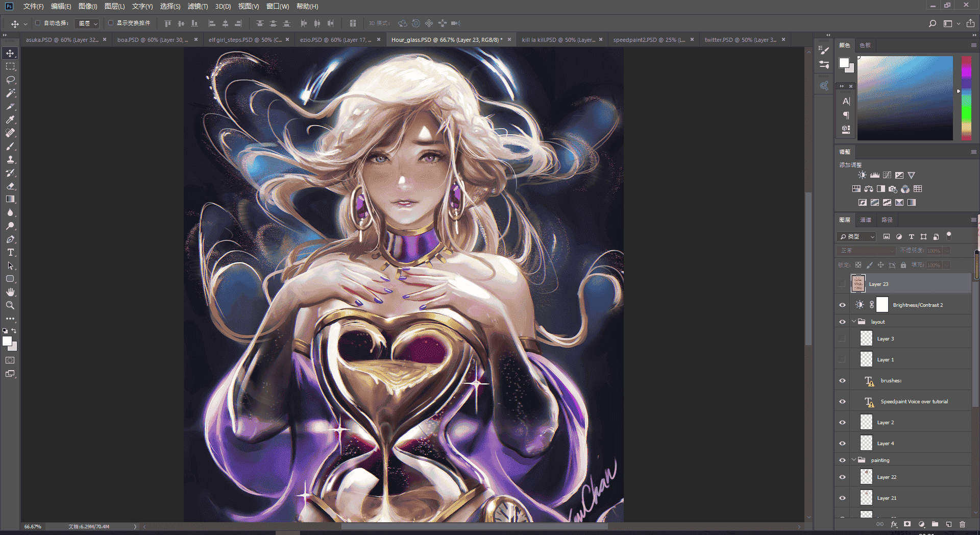The image size is (980, 535).
Task: Open the 图像(I) menu
Action: (x=88, y=6)
